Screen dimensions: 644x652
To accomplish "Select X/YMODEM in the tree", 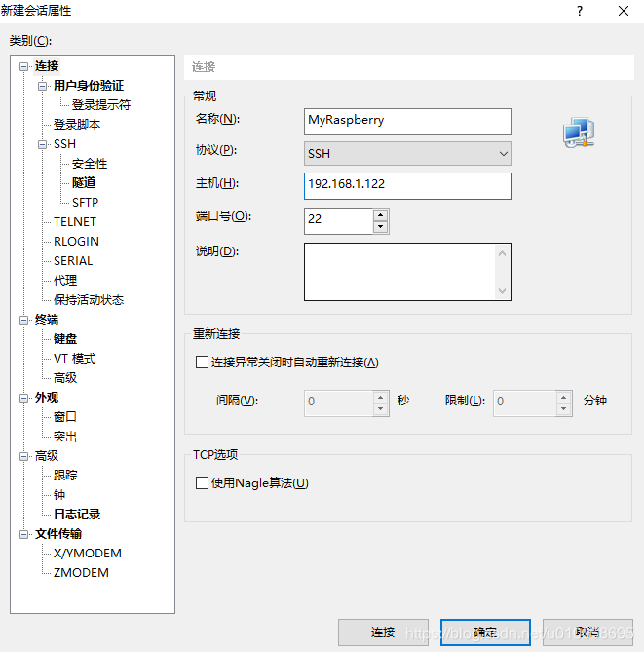I will point(88,554).
